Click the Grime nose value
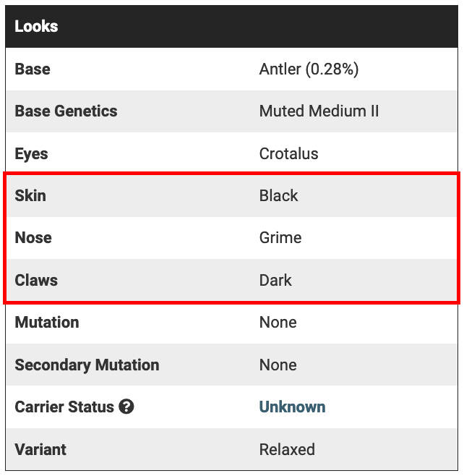 tap(280, 237)
